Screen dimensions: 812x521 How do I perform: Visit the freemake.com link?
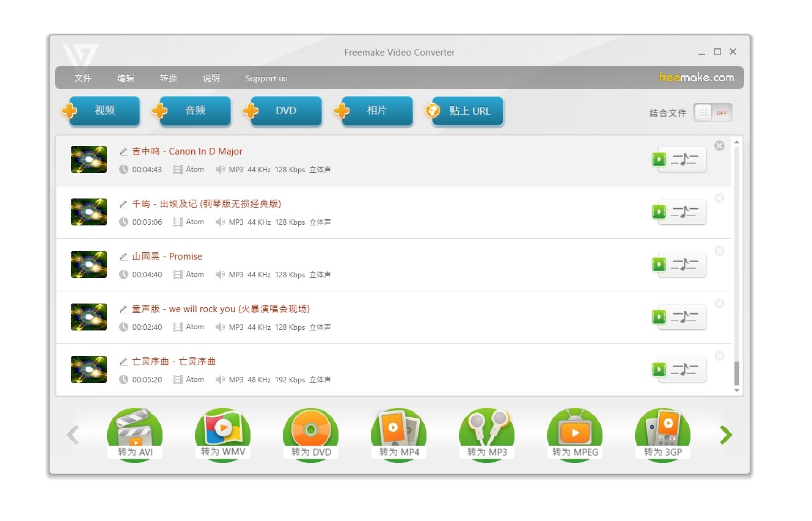(697, 78)
